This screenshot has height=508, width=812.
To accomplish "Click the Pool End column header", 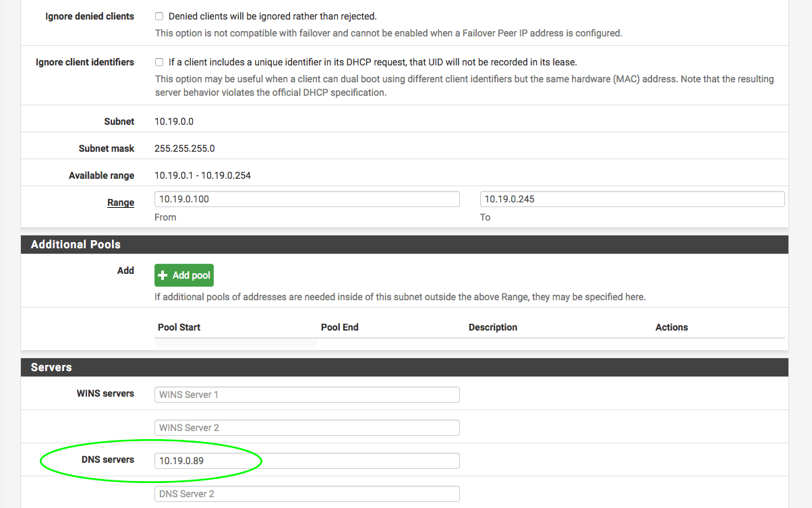I will coord(339,327).
